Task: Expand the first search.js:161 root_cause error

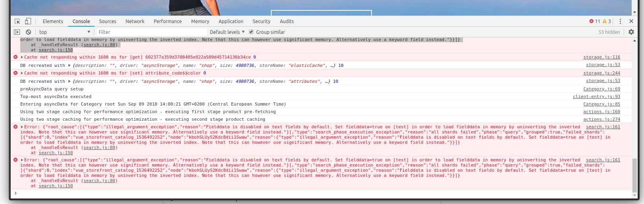Action: point(22,127)
